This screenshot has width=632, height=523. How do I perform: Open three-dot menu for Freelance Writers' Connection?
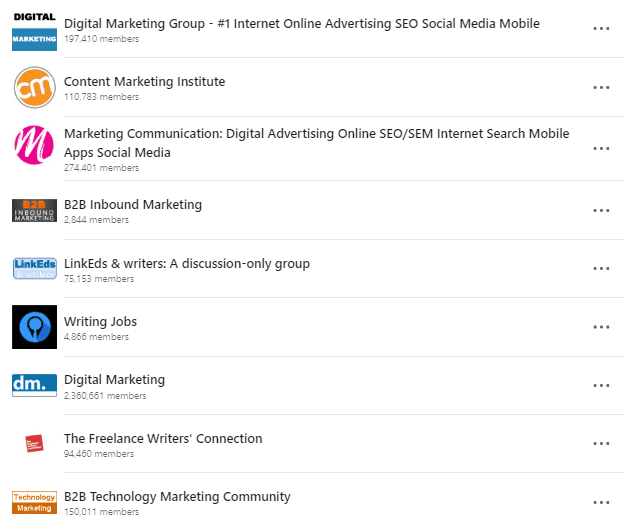coord(601,444)
